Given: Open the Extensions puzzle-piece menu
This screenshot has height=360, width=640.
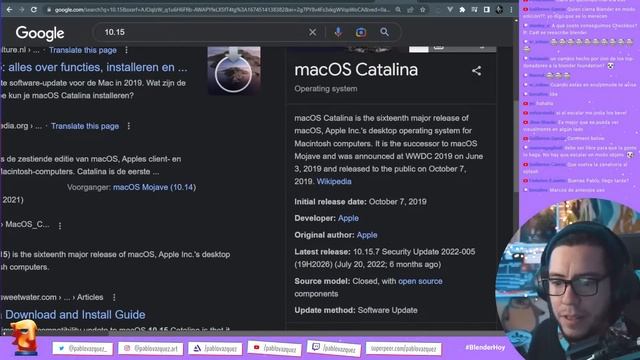Looking at the screenshot, I should coord(462,9).
